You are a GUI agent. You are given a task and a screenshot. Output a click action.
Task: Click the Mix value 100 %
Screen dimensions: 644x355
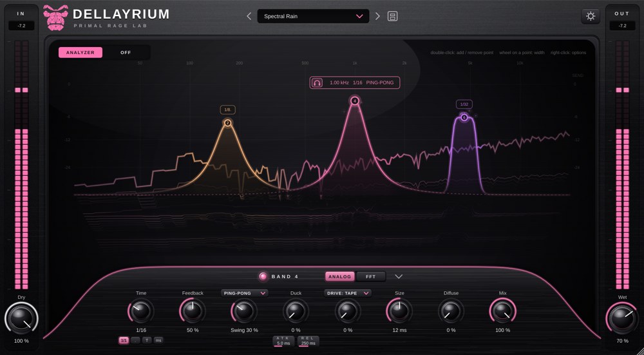503,331
